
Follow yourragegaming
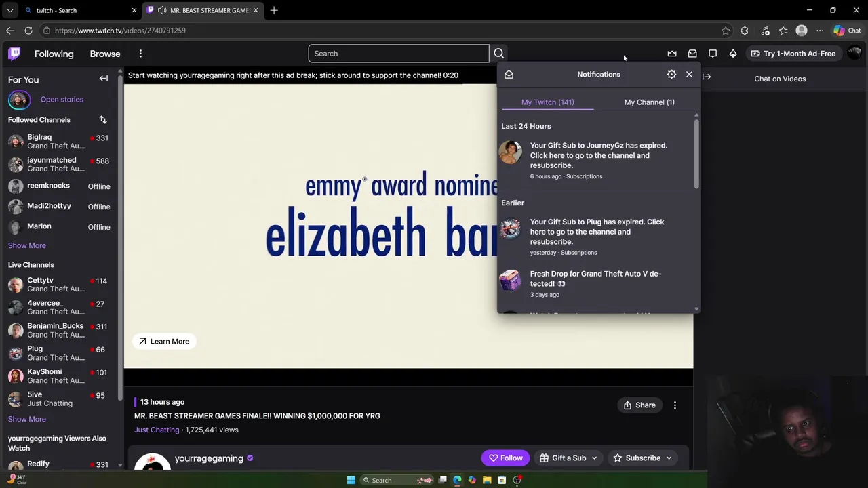tap(506, 458)
